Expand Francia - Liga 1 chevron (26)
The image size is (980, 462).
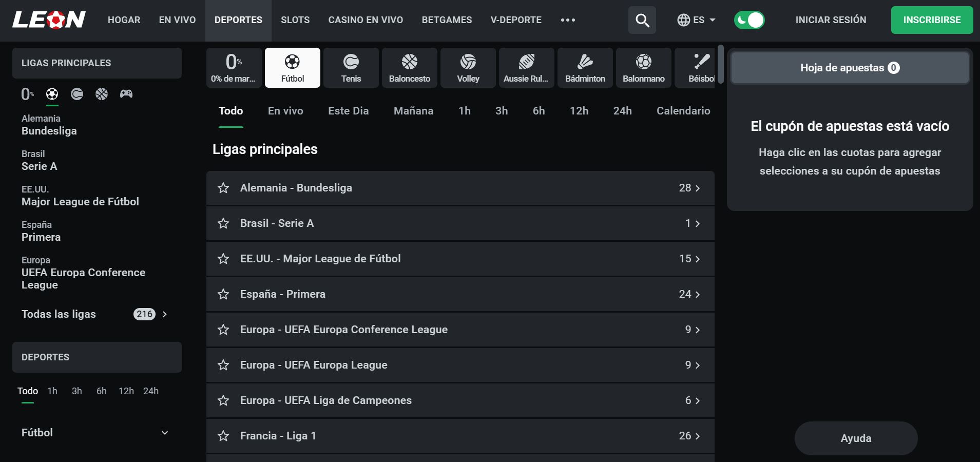pyautogui.click(x=697, y=436)
